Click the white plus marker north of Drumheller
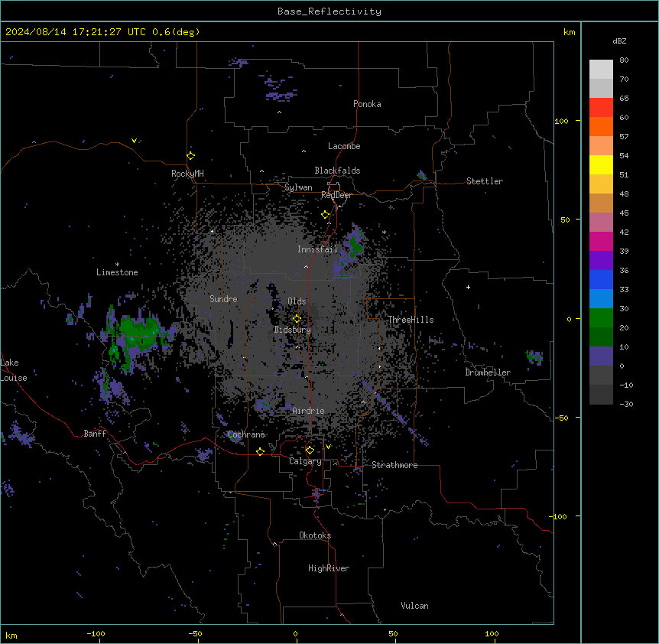Viewport: 659px width, 644px height. point(468,287)
